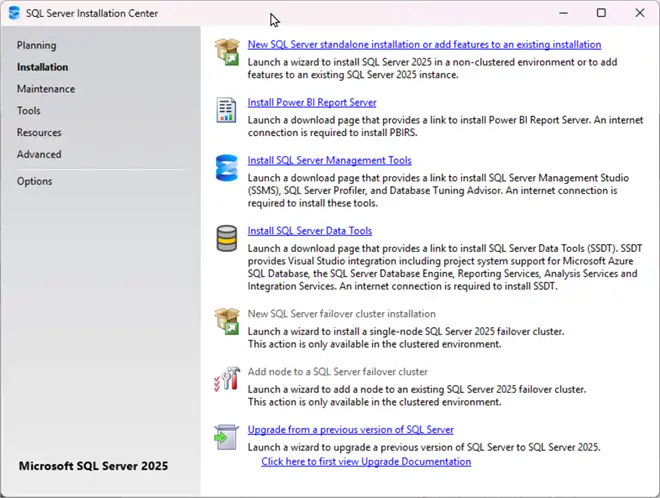Open the Options section
This screenshot has width=660, height=498.
coord(35,181)
